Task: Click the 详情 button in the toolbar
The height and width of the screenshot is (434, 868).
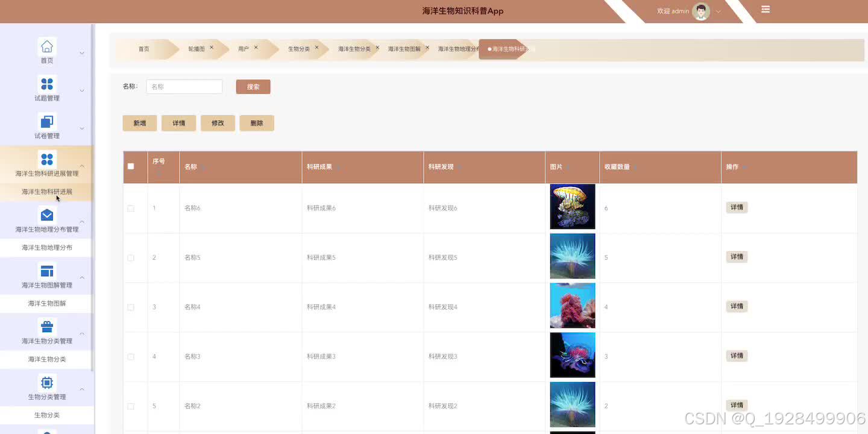Action: click(x=179, y=123)
